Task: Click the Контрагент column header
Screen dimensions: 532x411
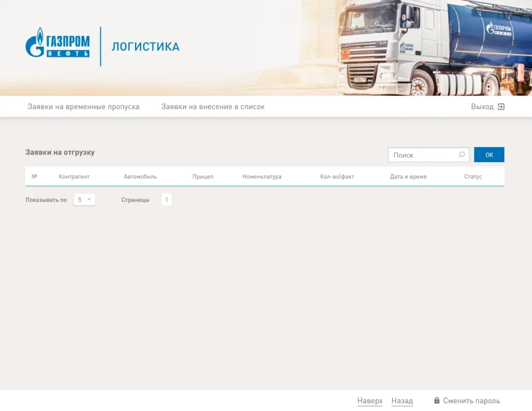Action: click(x=74, y=177)
